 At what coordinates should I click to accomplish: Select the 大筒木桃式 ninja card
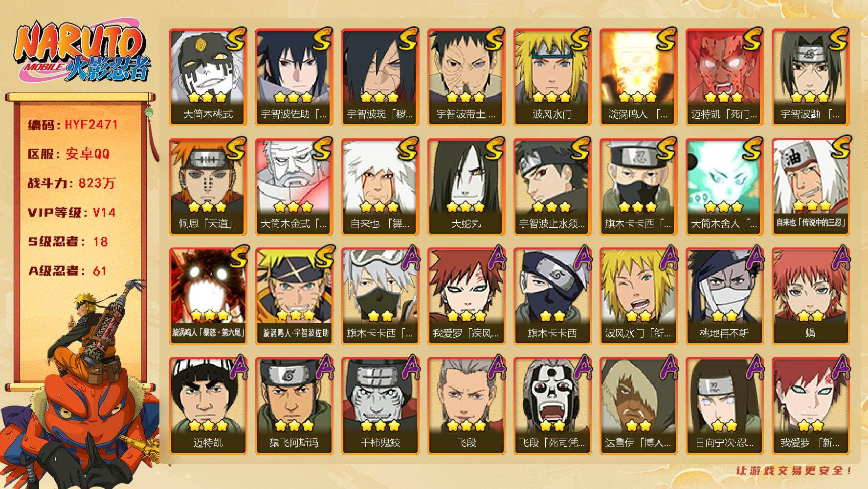coord(208,77)
